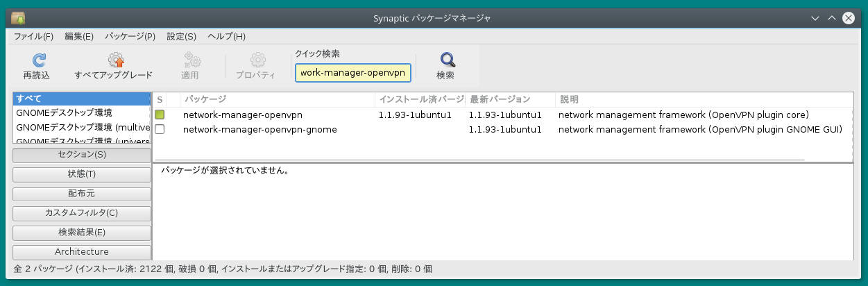Screen dimensions: 868x286
Task: Maximize the Synaptic window
Action: tap(833, 18)
